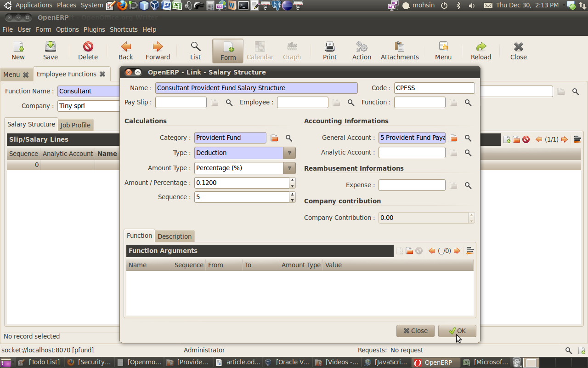Click the New record toolbar icon
Image resolution: width=588 pixels, height=368 pixels.
tap(18, 51)
